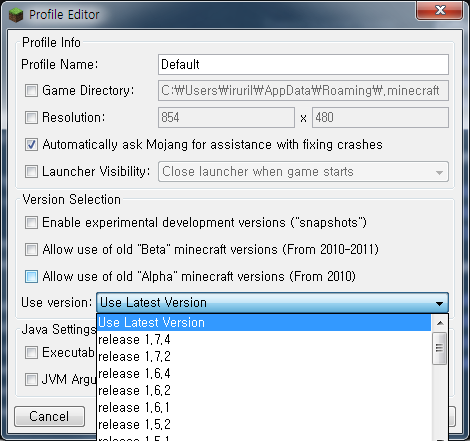Click the Game Directory path field
The image size is (470, 441).
point(303,90)
